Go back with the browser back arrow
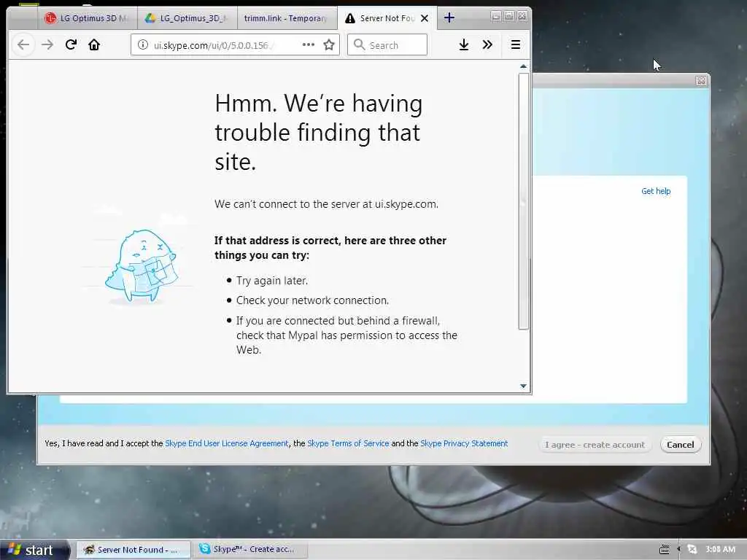 tap(23, 44)
